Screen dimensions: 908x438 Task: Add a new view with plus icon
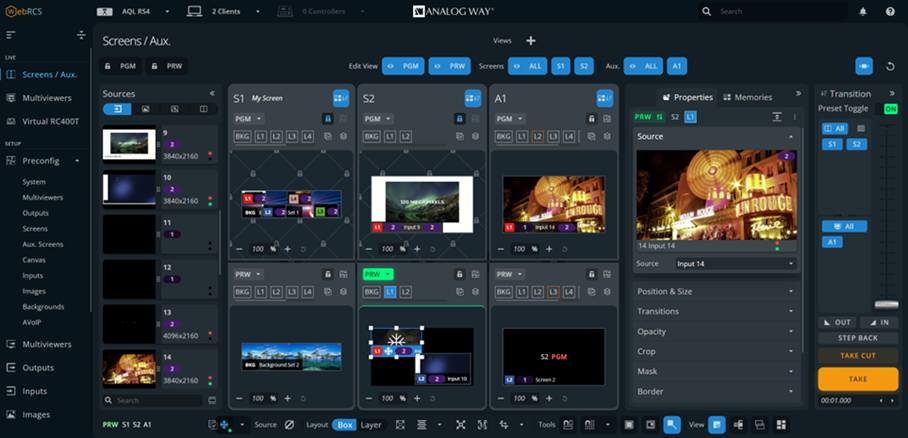coord(531,41)
